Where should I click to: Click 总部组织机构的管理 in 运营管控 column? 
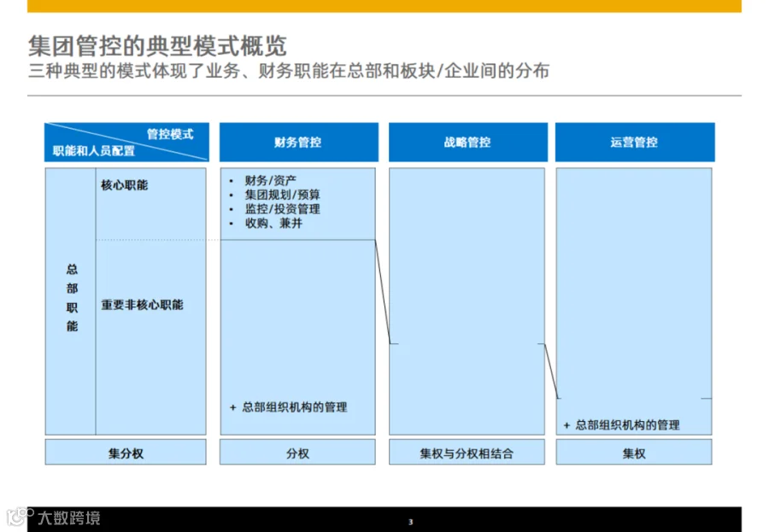pos(627,425)
